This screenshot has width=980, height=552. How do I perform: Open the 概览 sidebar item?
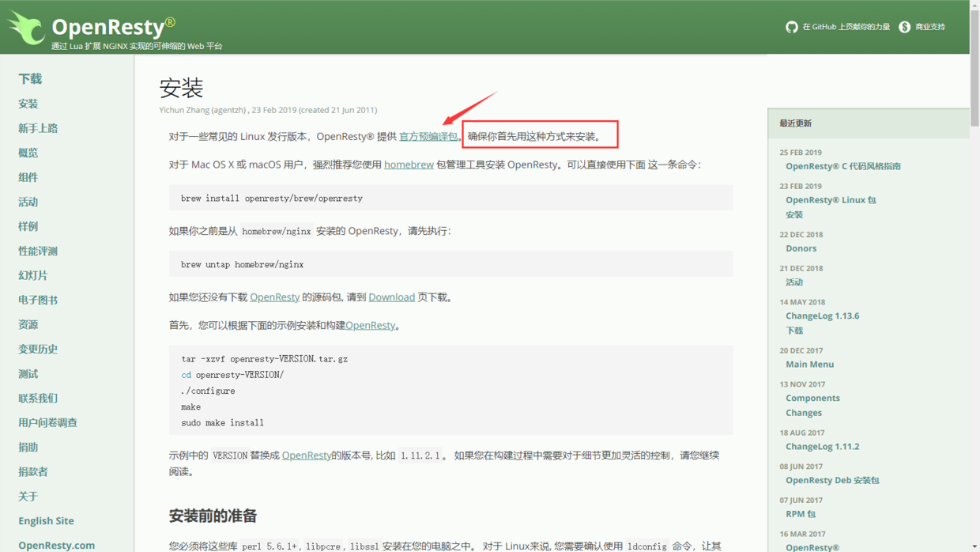(x=28, y=153)
